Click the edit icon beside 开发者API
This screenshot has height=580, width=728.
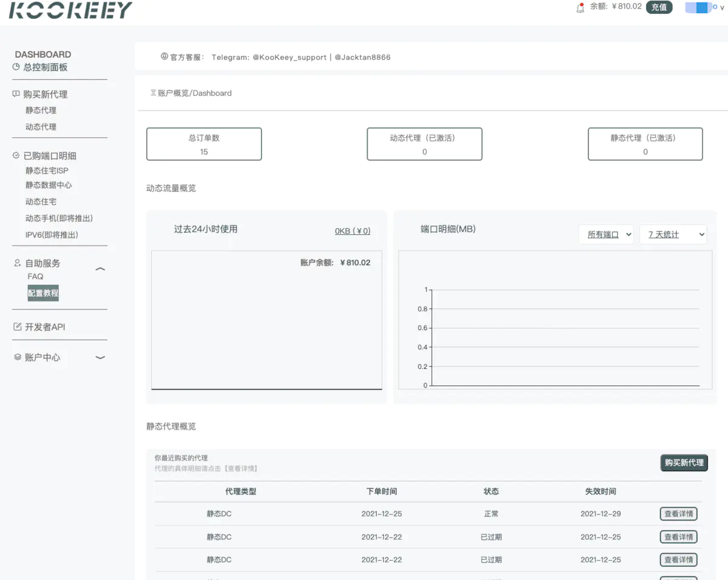click(x=18, y=327)
